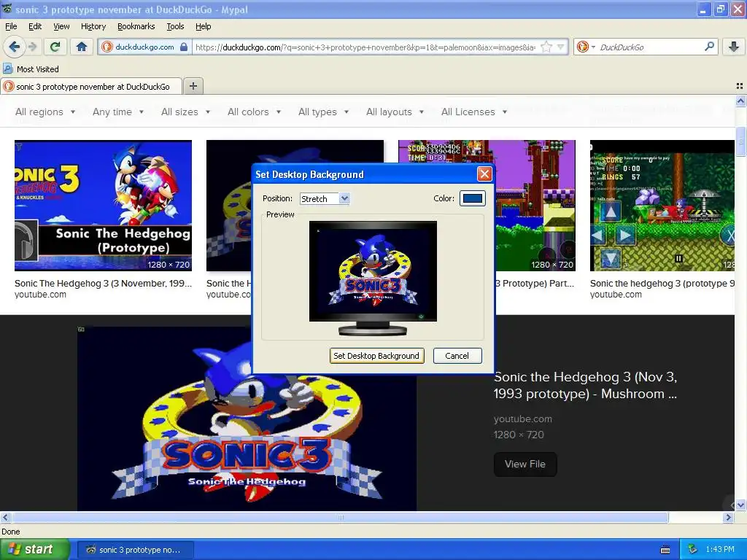Click the search magnifier icon in search box

point(709,46)
